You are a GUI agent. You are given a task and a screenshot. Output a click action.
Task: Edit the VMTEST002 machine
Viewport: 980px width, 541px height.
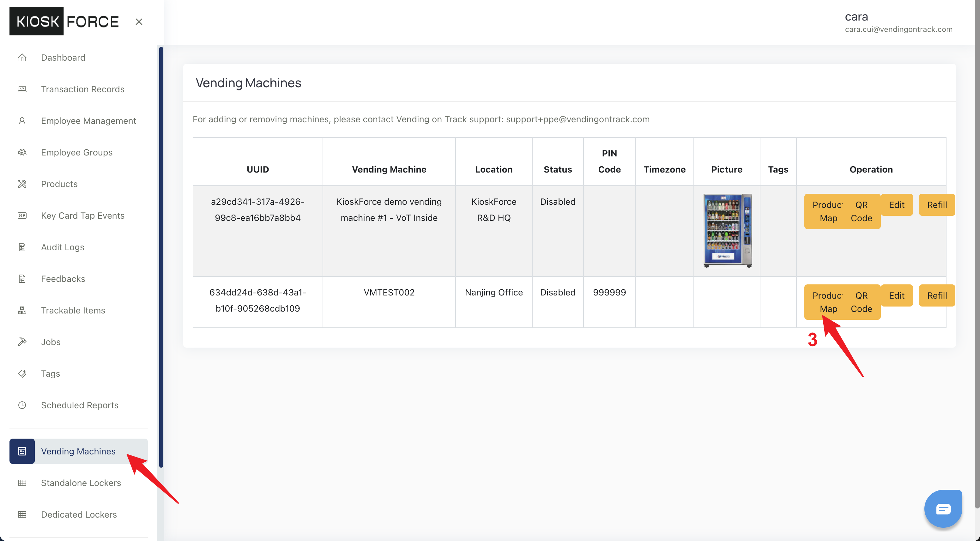click(x=896, y=295)
